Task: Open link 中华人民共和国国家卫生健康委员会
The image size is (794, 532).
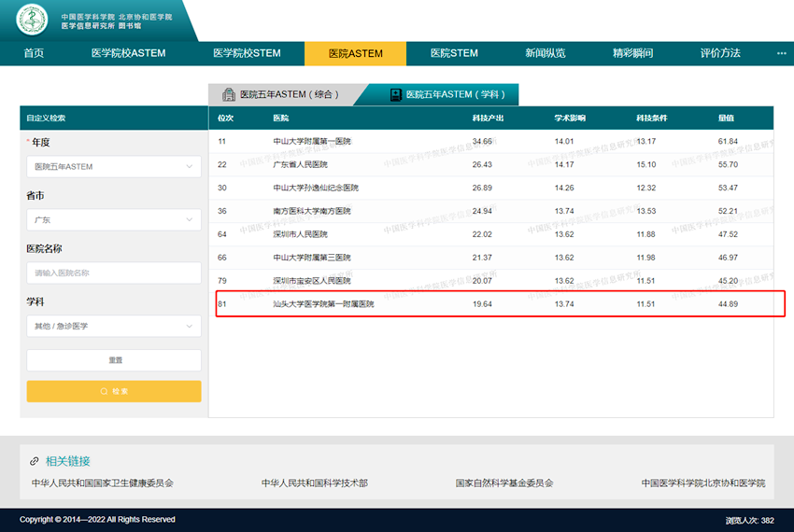Action: [x=103, y=483]
